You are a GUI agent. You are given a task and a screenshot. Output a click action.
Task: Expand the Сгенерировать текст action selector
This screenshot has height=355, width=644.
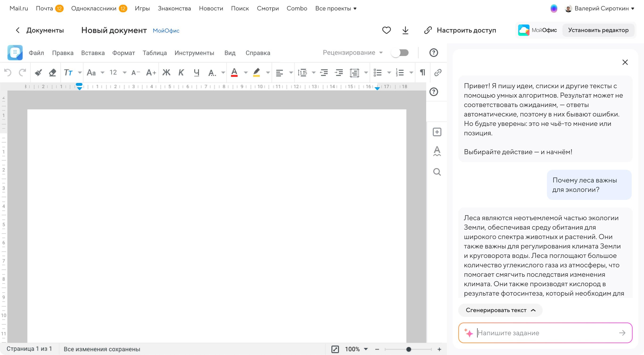point(500,310)
